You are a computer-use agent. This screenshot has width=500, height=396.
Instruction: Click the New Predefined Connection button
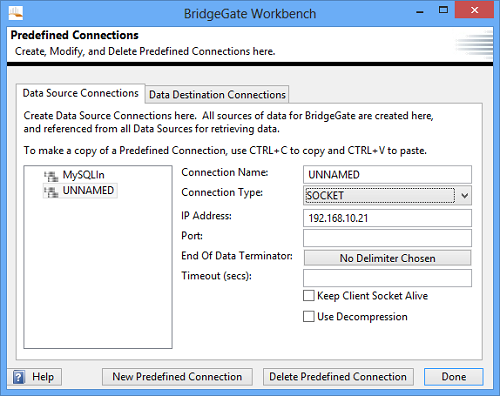pos(177,377)
